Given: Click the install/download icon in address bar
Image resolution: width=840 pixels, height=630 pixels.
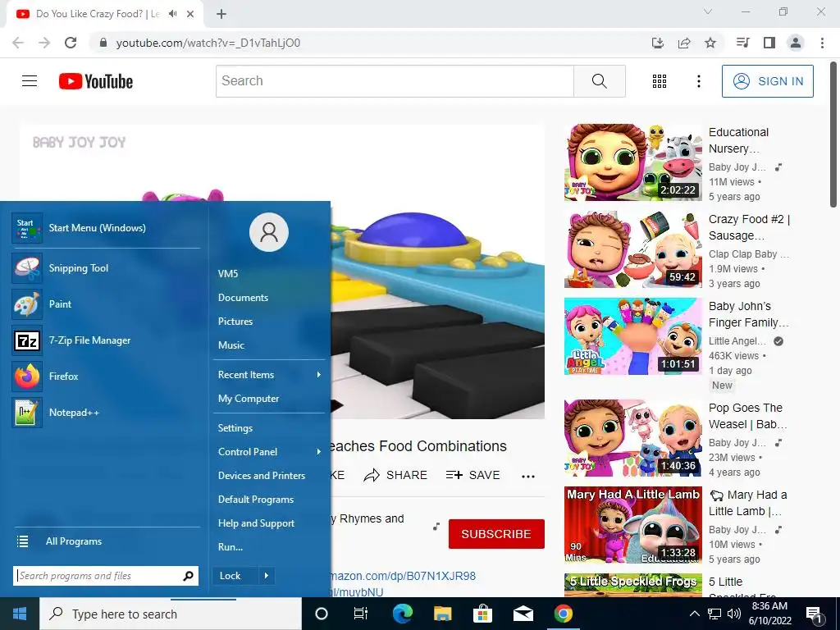Looking at the screenshot, I should coord(658,43).
